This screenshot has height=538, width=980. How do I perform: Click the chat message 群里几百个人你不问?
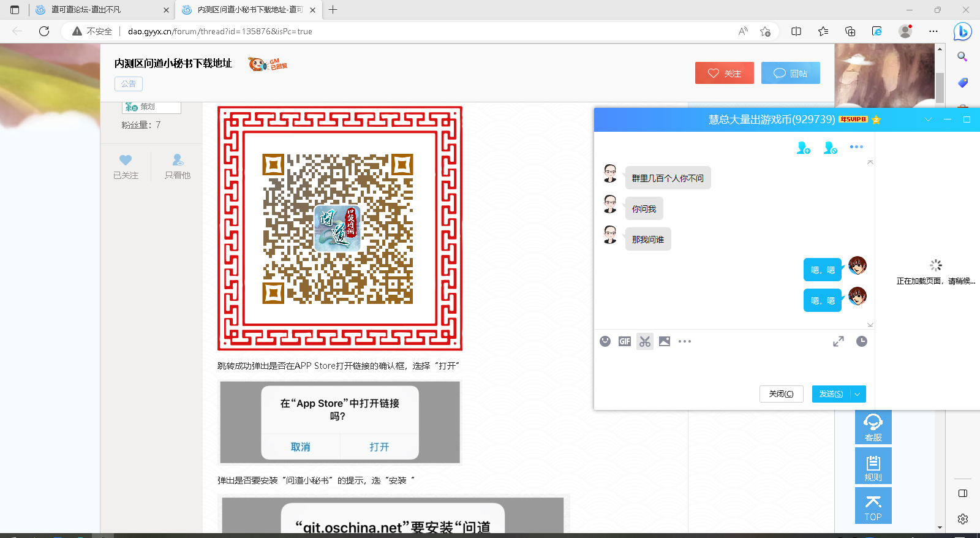pyautogui.click(x=668, y=178)
